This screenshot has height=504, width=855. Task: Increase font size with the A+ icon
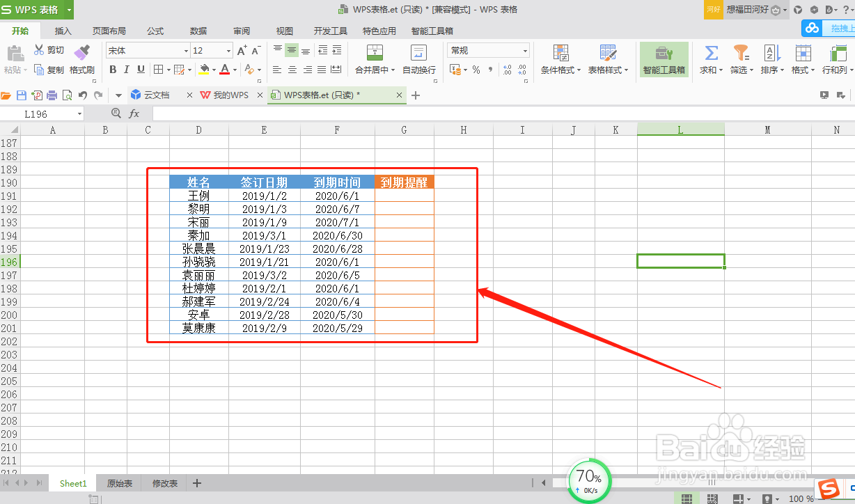242,51
